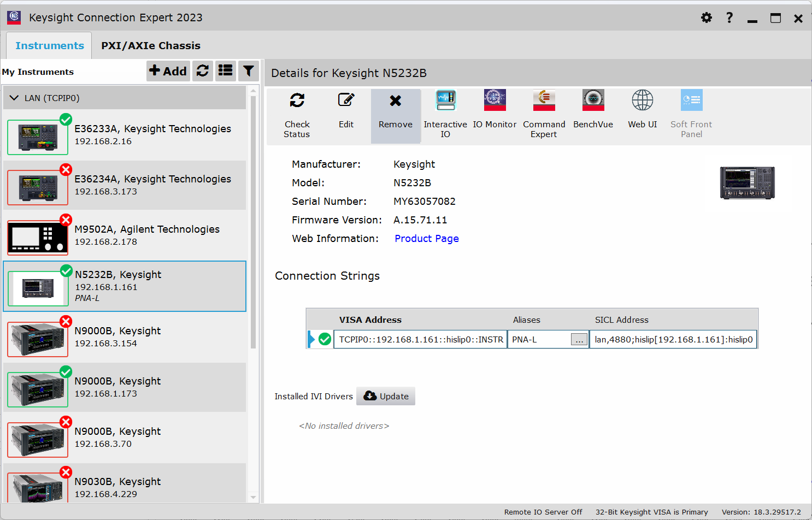
Task: Remove the selected instrument
Action: point(396,116)
